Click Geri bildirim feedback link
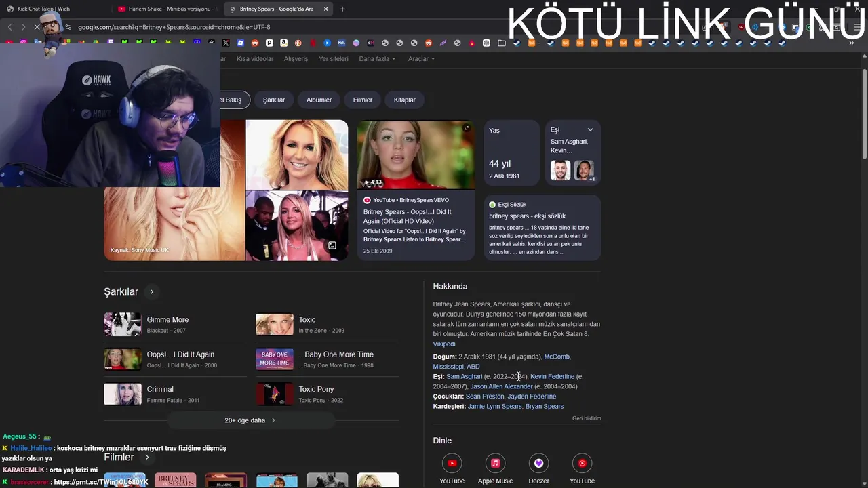 click(x=587, y=419)
